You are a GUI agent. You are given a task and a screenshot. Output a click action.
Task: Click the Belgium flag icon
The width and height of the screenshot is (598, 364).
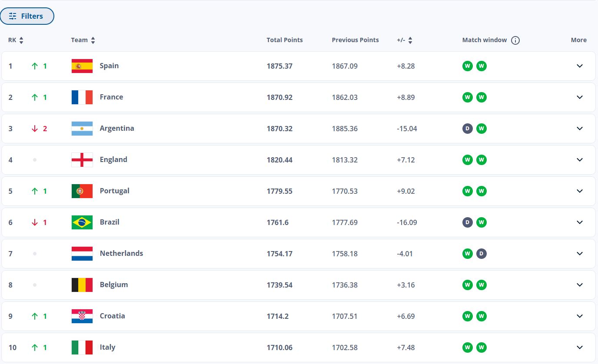[82, 285]
